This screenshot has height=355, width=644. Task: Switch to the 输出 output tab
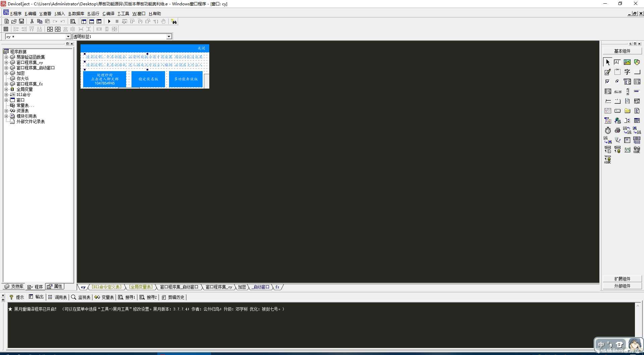(x=36, y=297)
